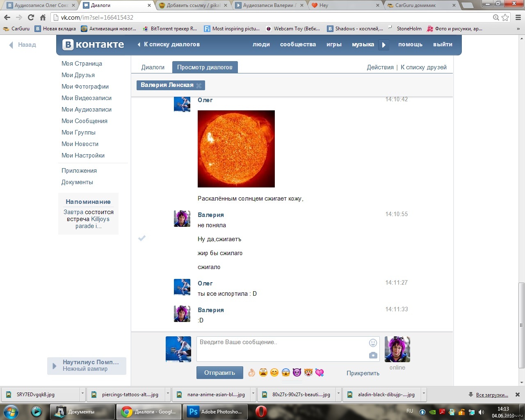Click the zoom magnifier icon in address bar
The image size is (525, 420).
click(496, 18)
